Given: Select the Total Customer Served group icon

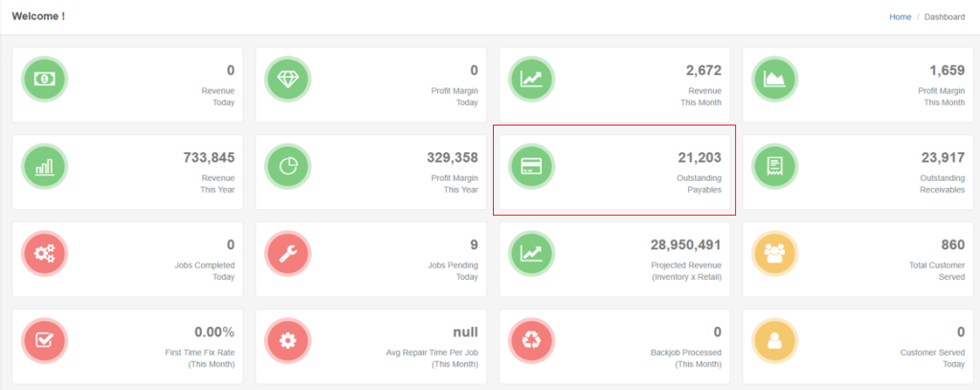Looking at the screenshot, I should click(x=775, y=254).
